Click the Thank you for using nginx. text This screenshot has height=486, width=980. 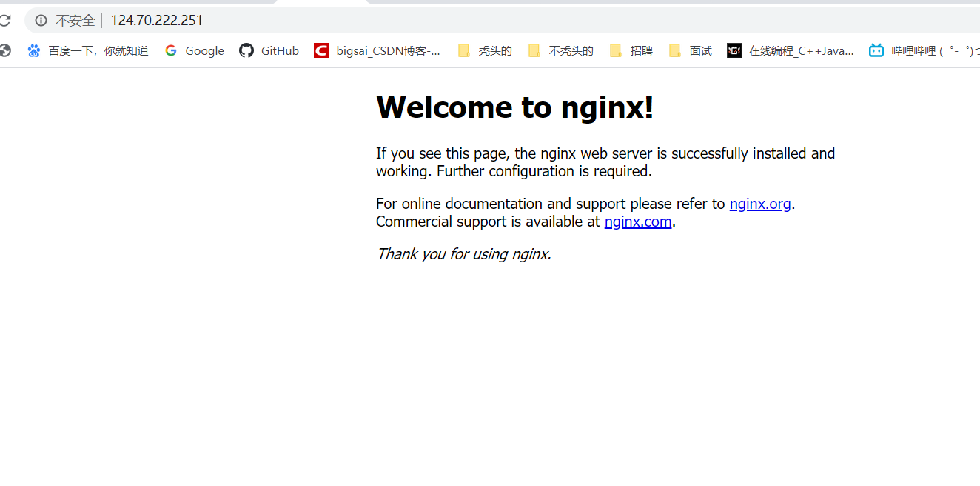point(464,254)
